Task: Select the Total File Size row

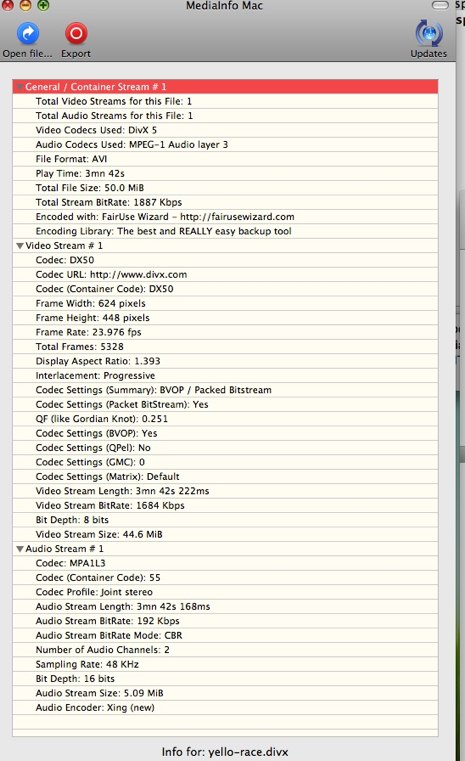Action: 225,188
